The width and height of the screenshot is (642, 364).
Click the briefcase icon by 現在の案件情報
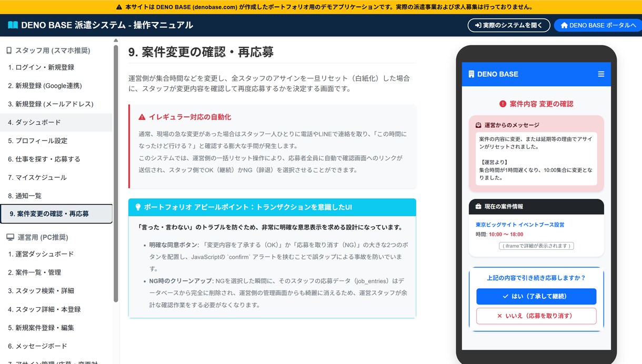pos(478,207)
